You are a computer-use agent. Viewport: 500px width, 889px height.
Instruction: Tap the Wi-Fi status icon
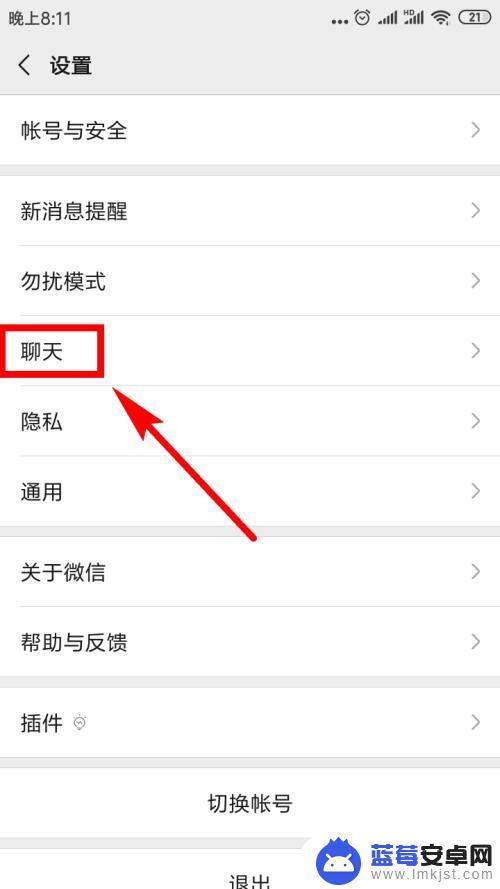tap(440, 18)
